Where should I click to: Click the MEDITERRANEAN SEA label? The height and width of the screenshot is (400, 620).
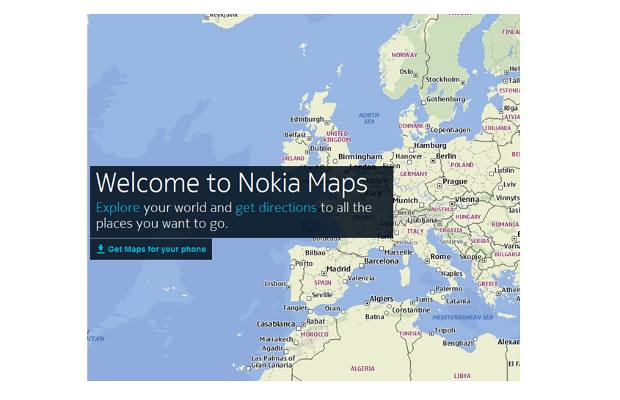coord(462,317)
